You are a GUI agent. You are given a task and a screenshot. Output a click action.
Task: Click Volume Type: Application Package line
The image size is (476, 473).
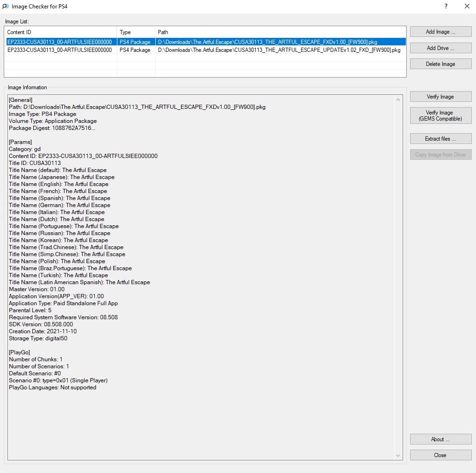coord(53,121)
